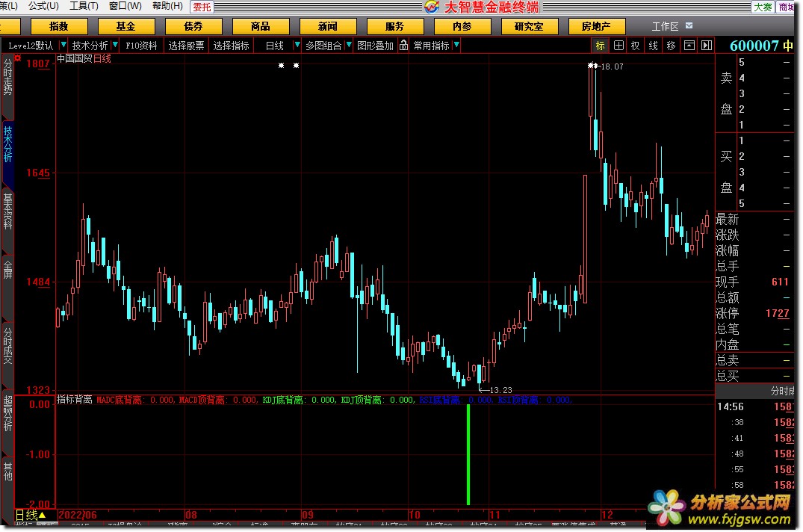The image size is (803, 532).
Task: Switch to the 指数 tab
Action: pyautogui.click(x=59, y=26)
